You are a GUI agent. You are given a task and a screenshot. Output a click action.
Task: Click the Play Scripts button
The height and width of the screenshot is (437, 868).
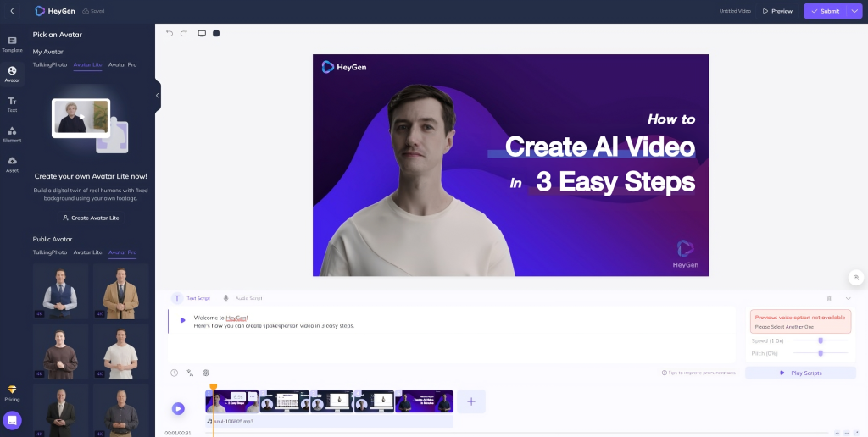(800, 373)
